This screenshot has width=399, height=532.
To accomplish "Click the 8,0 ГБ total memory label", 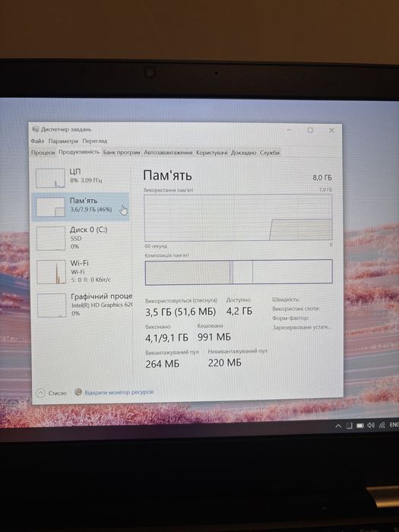I will pos(322,177).
